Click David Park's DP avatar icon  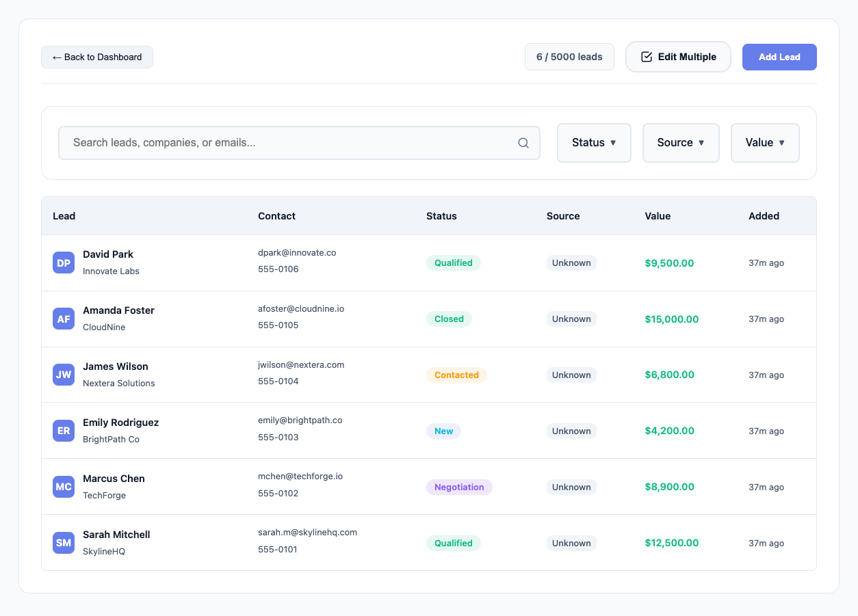click(x=64, y=263)
